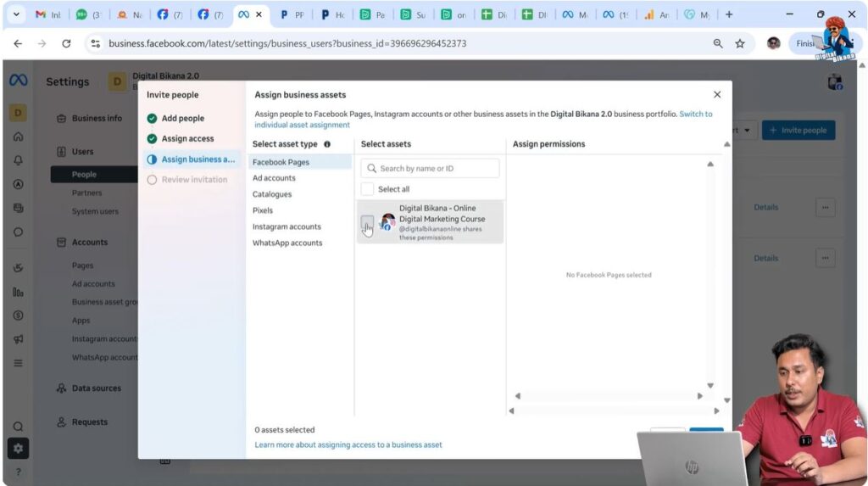
Task: Tick the Select all checkbox
Action: (x=367, y=189)
